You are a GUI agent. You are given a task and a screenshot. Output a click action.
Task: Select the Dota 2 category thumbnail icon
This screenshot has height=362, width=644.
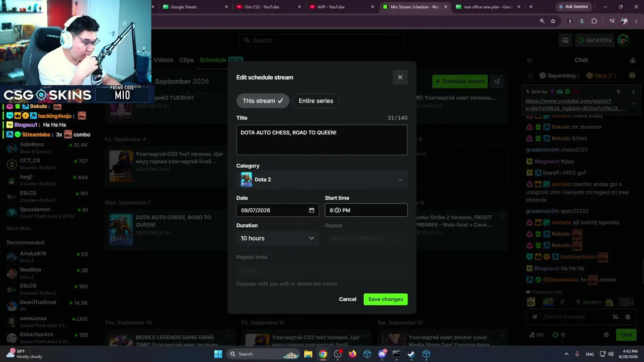pos(246,179)
